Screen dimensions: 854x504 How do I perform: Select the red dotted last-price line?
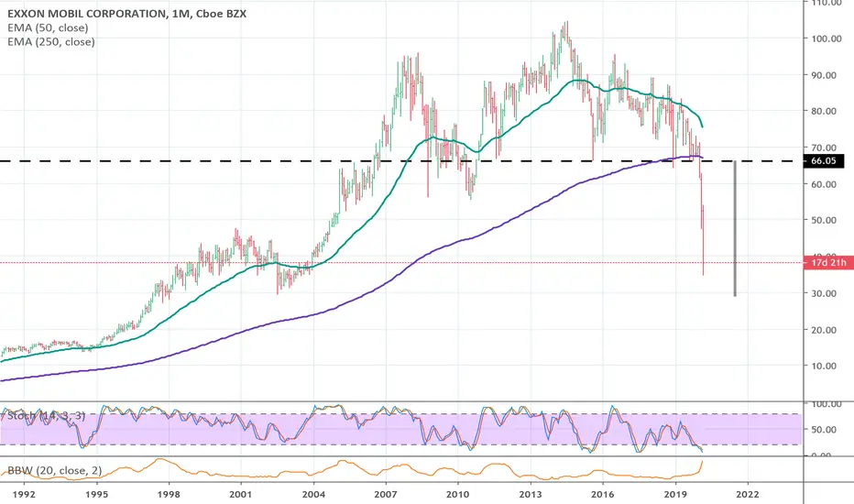tap(401, 263)
